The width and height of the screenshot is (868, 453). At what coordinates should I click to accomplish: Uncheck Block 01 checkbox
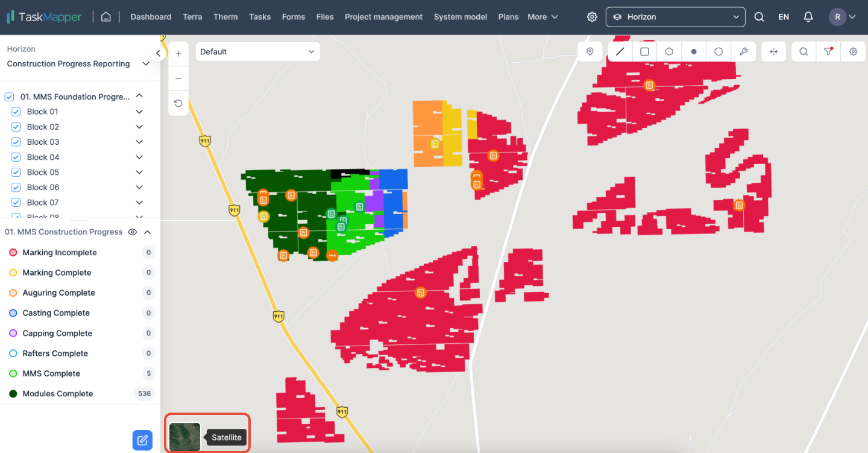tap(16, 112)
